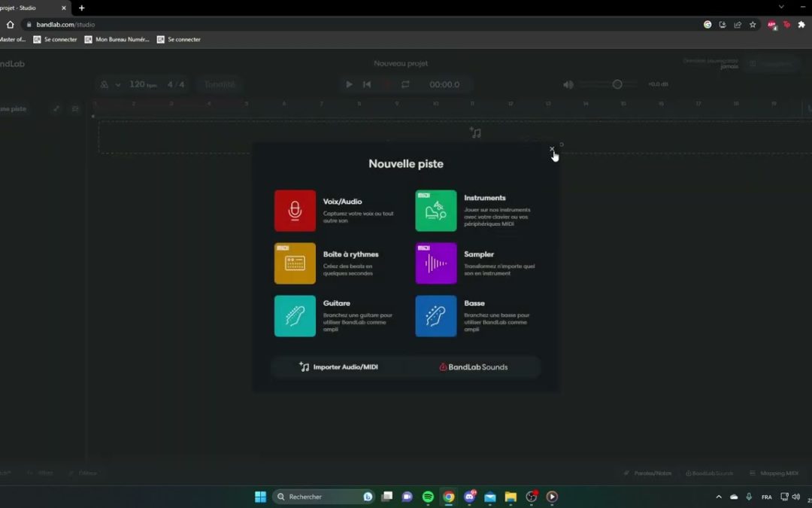The image size is (812, 508).
Task: Open the share page icon in the address bar
Action: pos(738,24)
